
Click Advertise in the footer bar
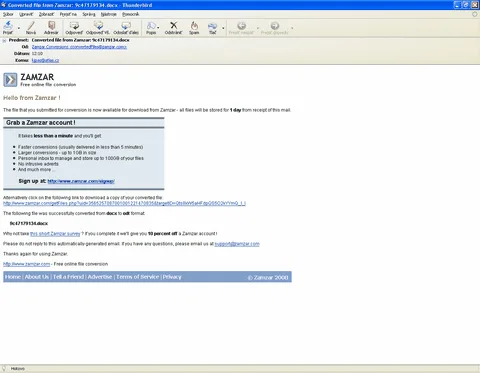click(x=100, y=277)
